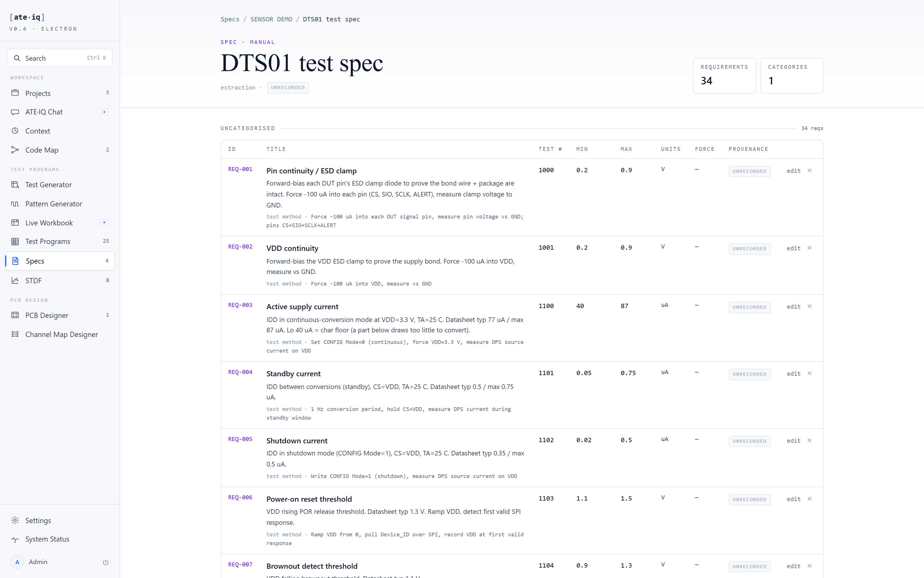Click the Test Programs grid icon
The width and height of the screenshot is (924, 578).
pyautogui.click(x=15, y=241)
